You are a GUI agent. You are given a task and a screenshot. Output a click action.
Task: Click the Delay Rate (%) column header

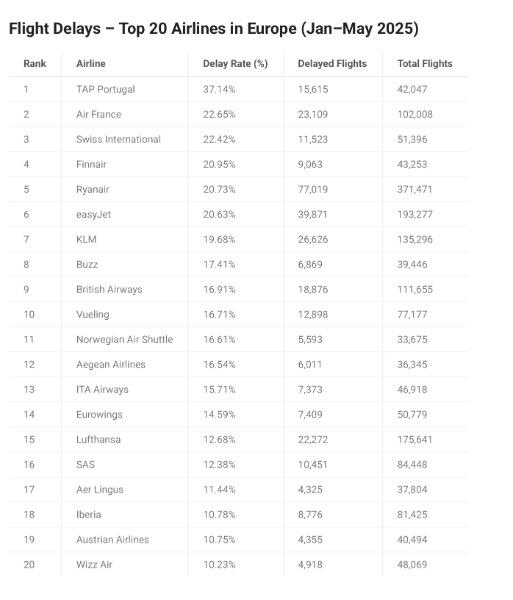[x=235, y=64]
